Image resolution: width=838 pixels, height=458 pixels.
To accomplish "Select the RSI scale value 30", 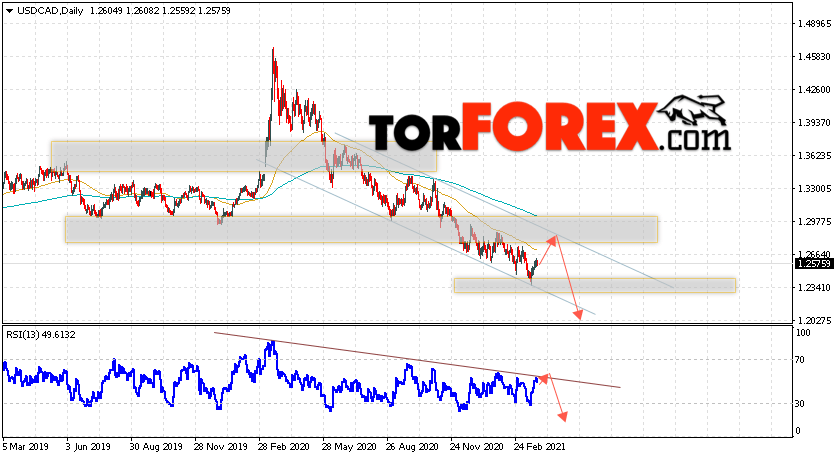I will (x=800, y=404).
